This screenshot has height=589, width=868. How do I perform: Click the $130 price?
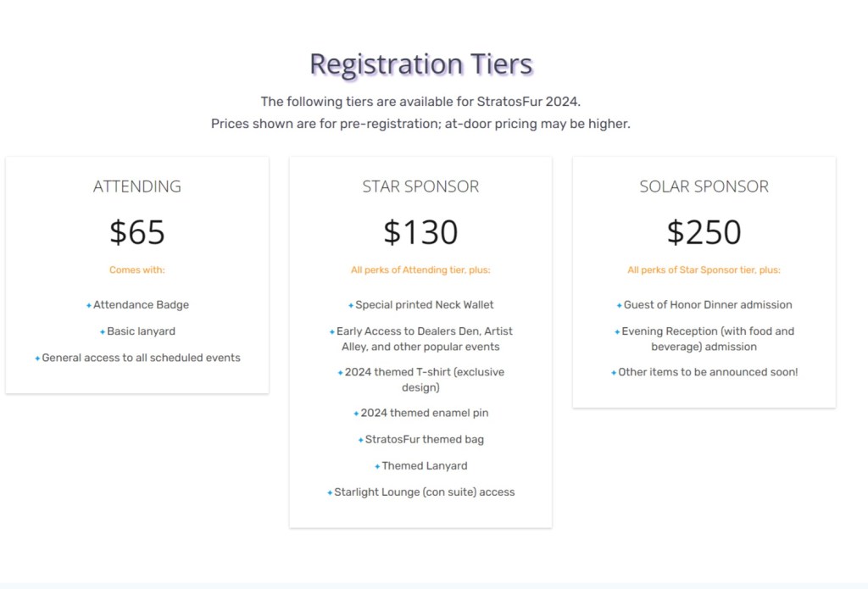(x=420, y=232)
